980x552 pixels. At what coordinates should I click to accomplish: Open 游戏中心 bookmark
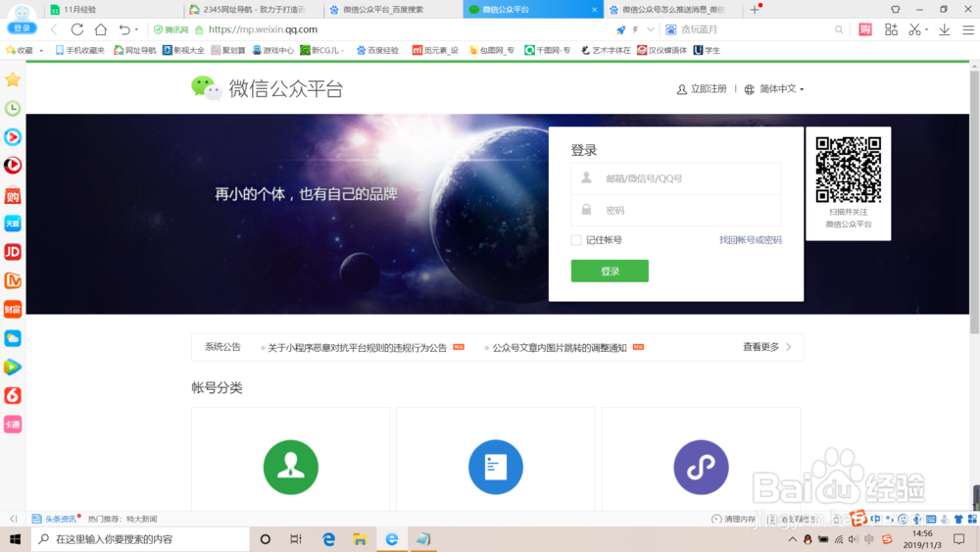point(272,50)
